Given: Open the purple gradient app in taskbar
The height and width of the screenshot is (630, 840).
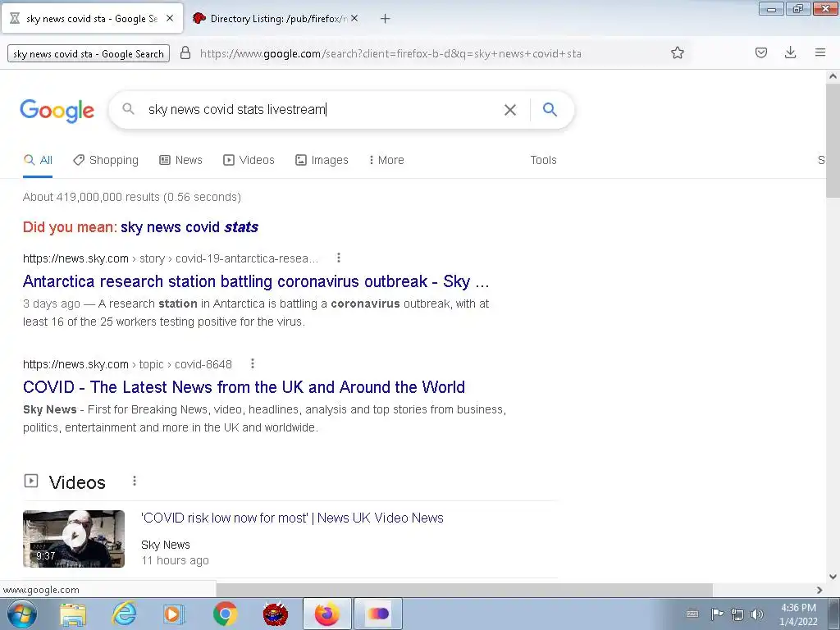Looking at the screenshot, I should point(378,614).
